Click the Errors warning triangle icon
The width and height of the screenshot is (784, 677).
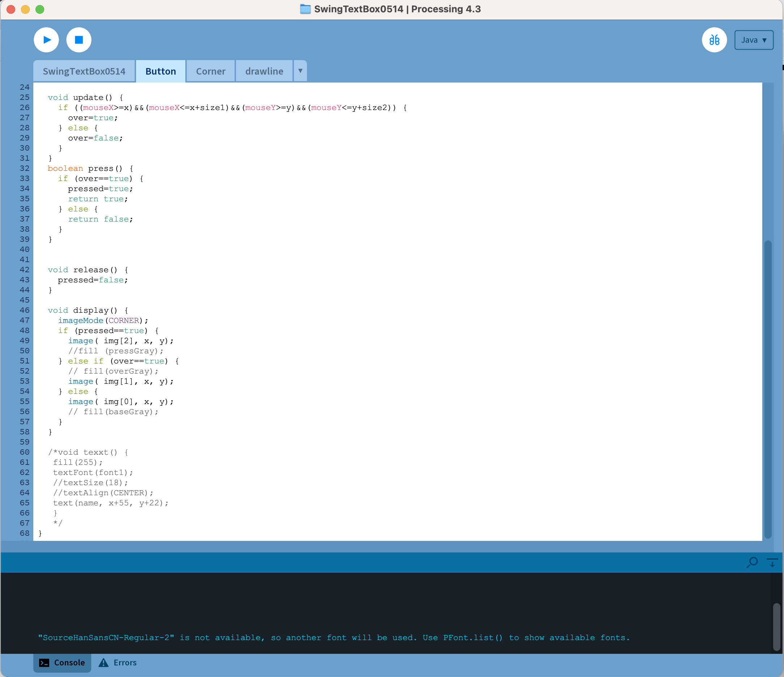pos(103,663)
